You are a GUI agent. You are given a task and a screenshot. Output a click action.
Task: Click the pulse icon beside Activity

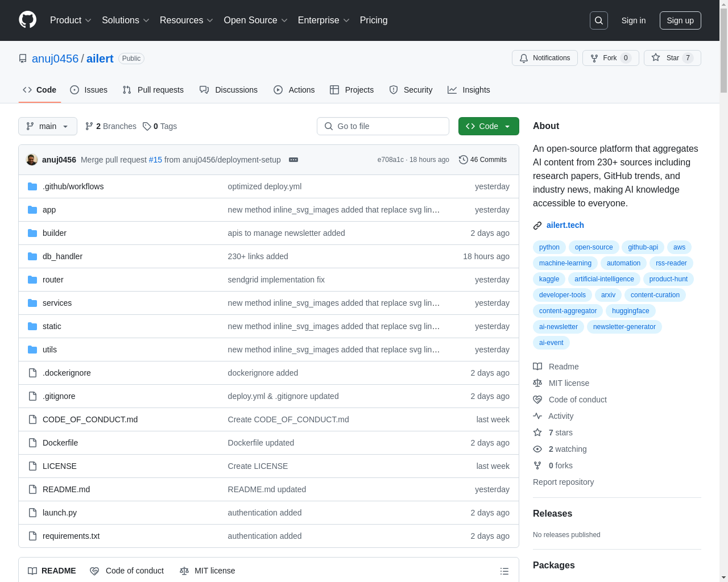click(x=537, y=416)
